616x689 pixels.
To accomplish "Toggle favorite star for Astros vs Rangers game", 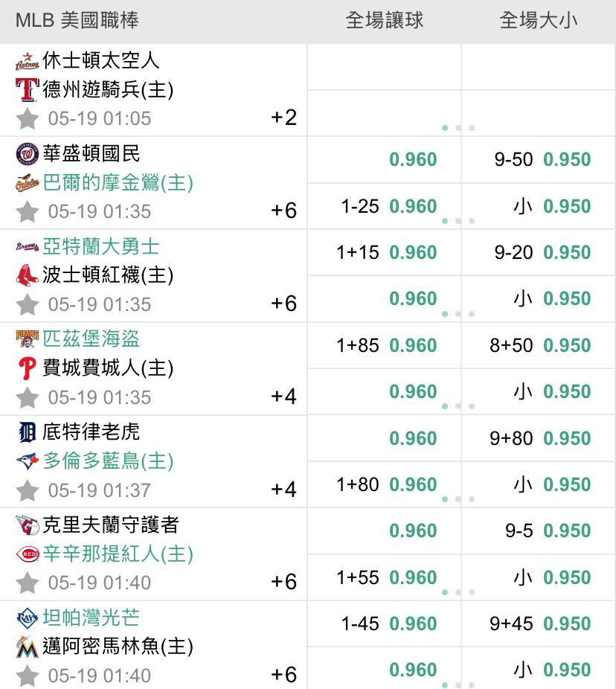I will pyautogui.click(x=28, y=118).
